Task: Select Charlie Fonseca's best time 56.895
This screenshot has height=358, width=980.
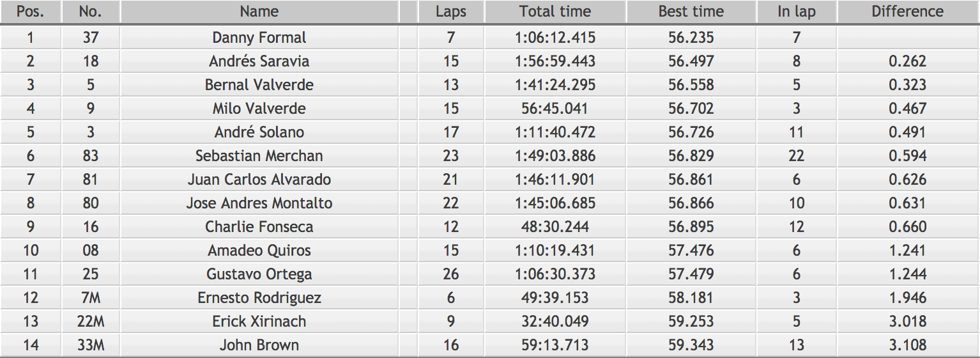Action: (x=691, y=227)
